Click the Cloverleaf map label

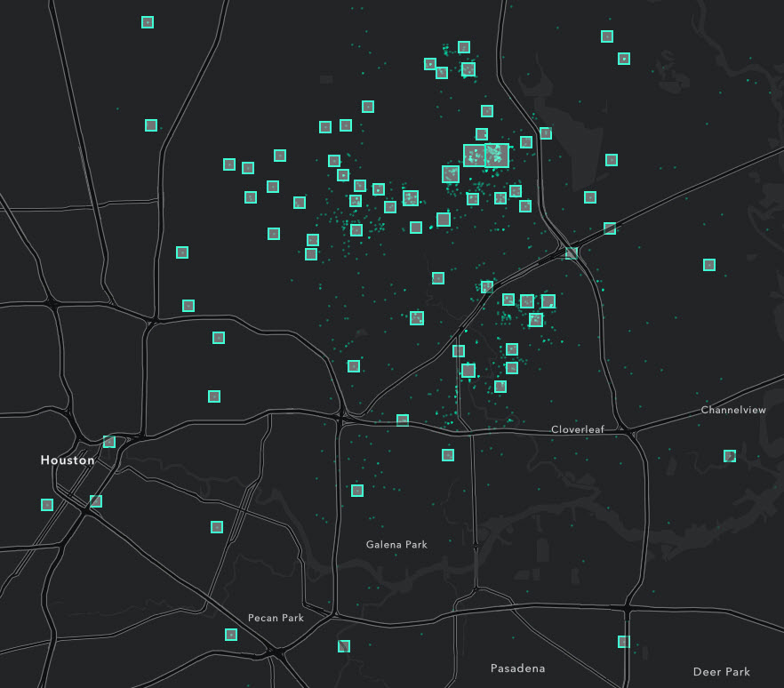[x=578, y=429]
